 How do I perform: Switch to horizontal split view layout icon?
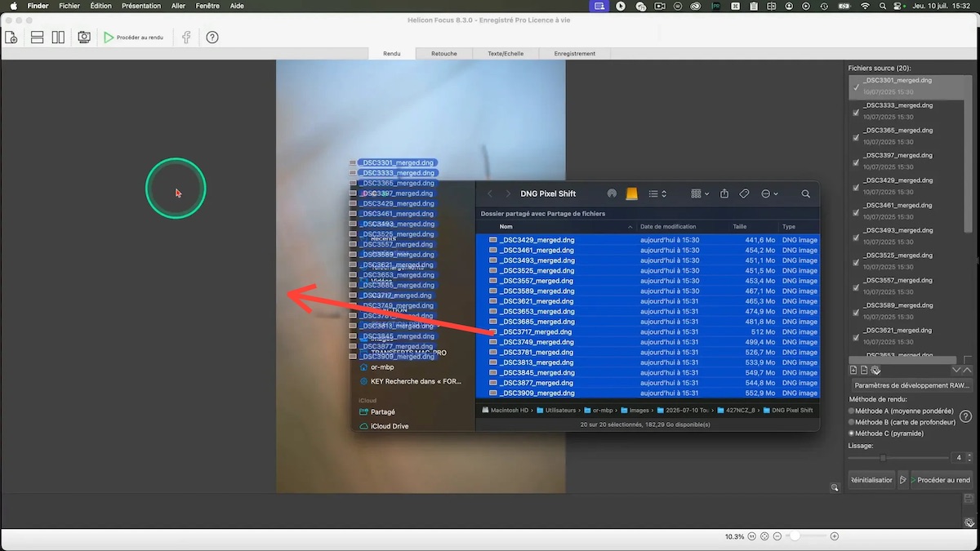tap(37, 38)
